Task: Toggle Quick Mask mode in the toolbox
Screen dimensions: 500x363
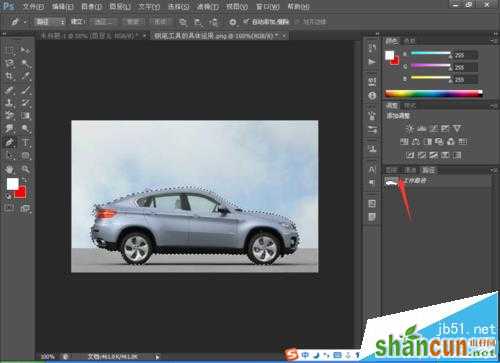Action: point(9,209)
